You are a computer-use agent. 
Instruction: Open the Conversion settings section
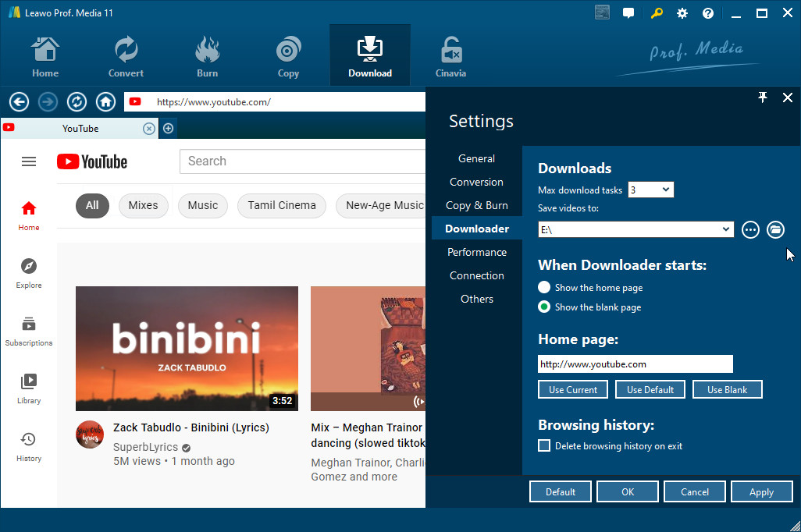click(476, 182)
